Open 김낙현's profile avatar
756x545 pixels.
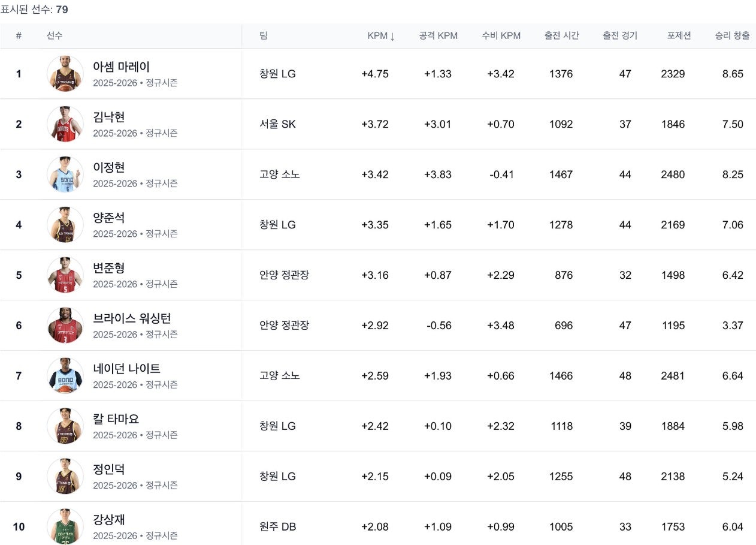tap(65, 124)
